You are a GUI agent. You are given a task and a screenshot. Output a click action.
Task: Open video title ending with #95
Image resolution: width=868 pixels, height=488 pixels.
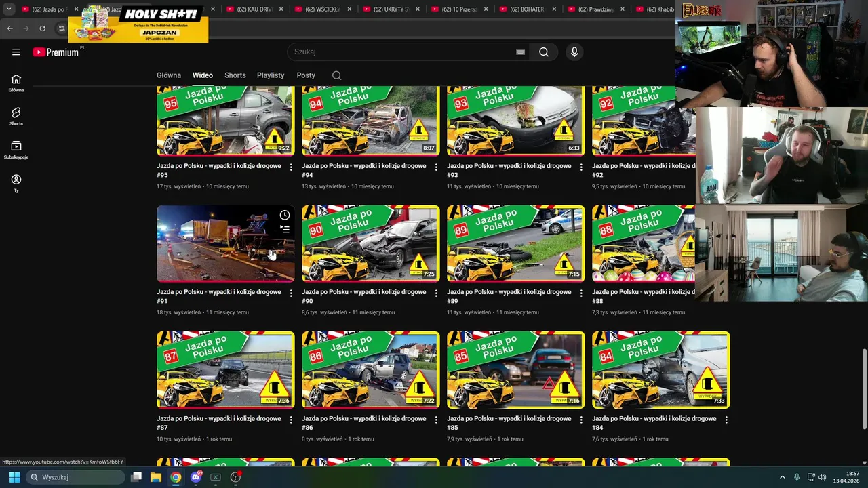point(218,170)
